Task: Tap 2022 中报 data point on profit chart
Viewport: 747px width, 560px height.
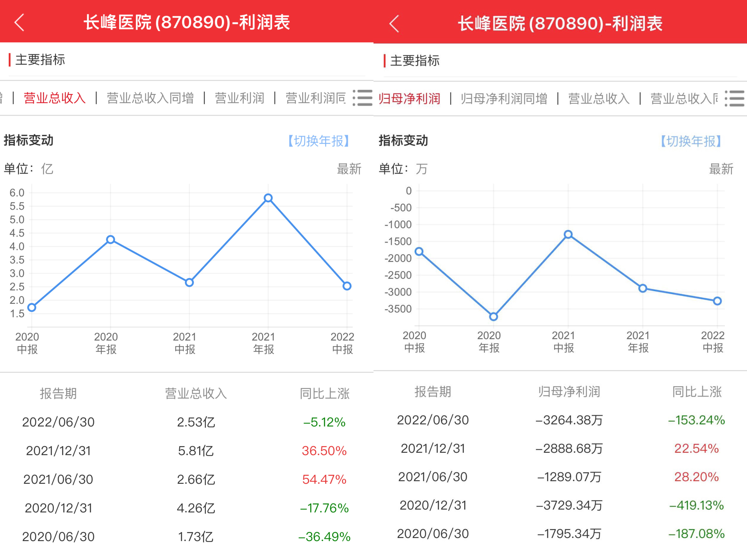Action: click(717, 301)
